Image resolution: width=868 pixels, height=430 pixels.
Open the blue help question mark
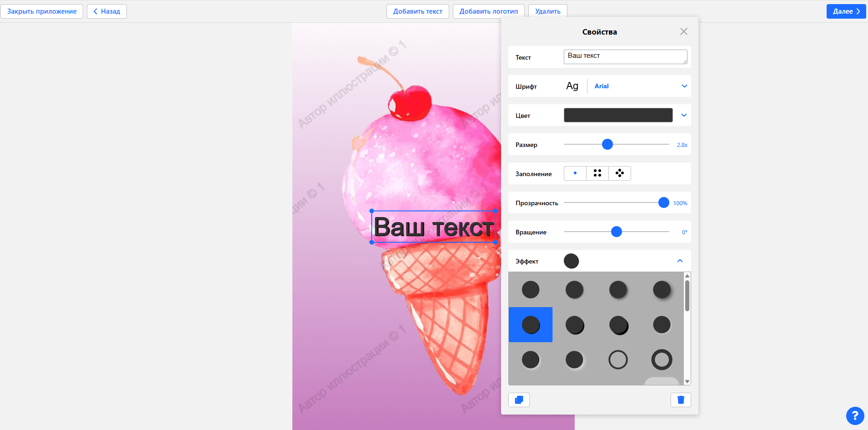855,415
